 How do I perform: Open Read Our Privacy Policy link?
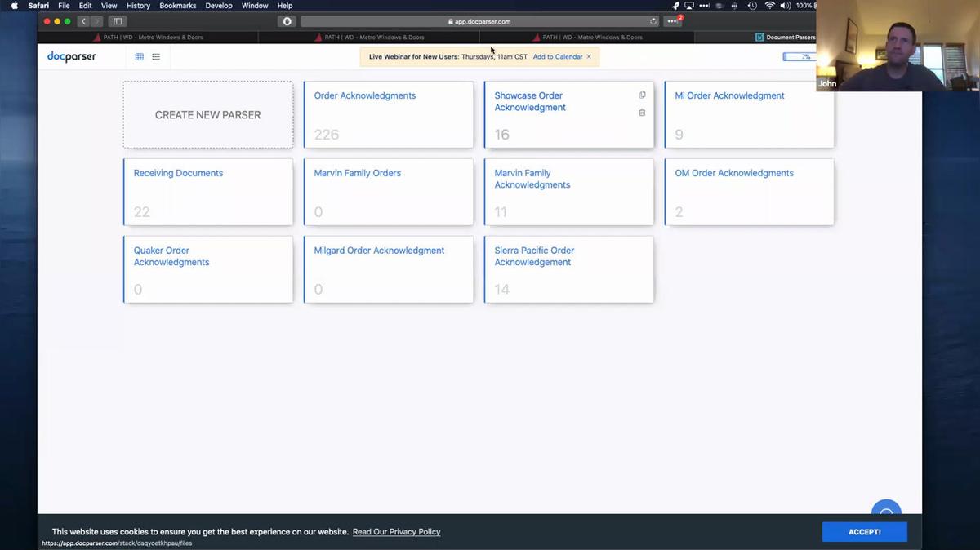tap(396, 532)
